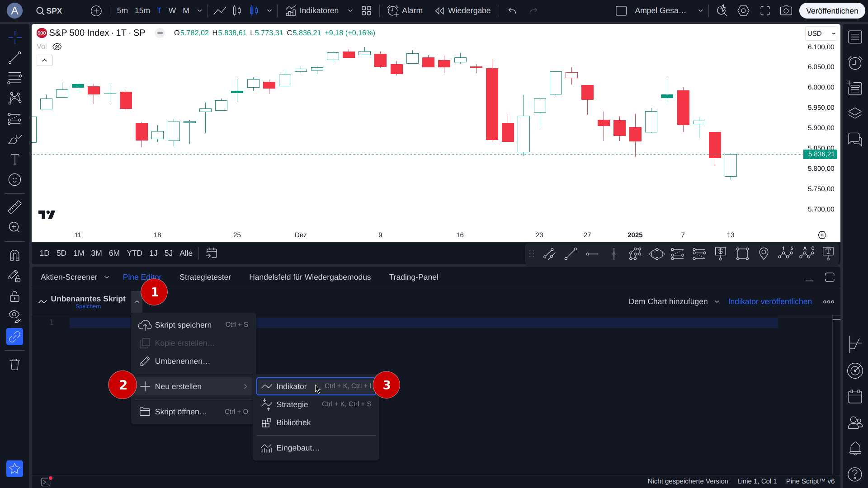Click the Veröffentlichen button
The height and width of the screenshot is (488, 868).
[x=832, y=11]
